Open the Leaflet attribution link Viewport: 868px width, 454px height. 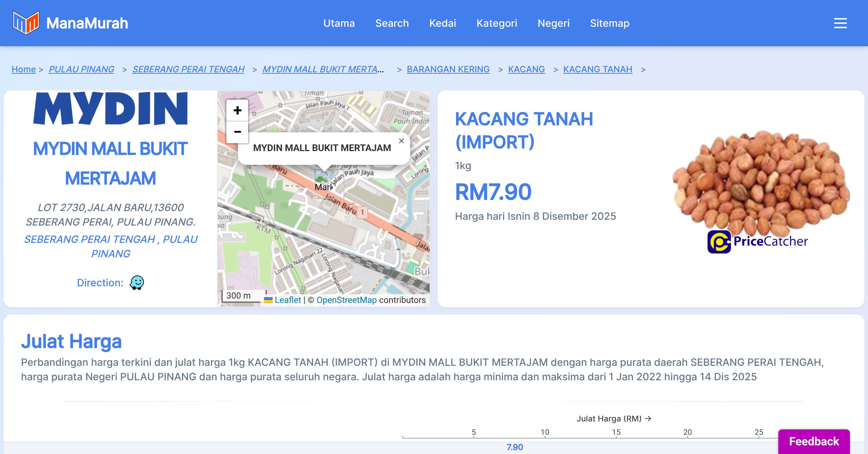tap(288, 300)
